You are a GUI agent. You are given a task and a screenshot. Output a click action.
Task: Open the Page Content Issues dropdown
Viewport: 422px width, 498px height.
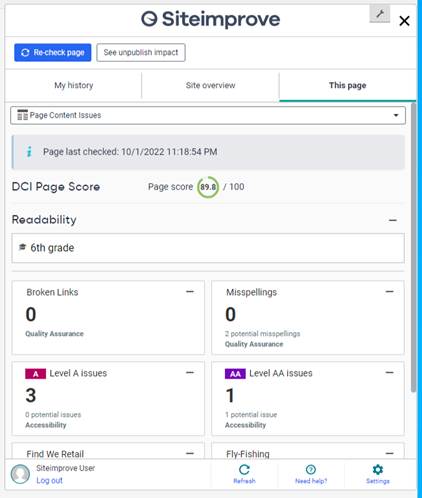208,115
